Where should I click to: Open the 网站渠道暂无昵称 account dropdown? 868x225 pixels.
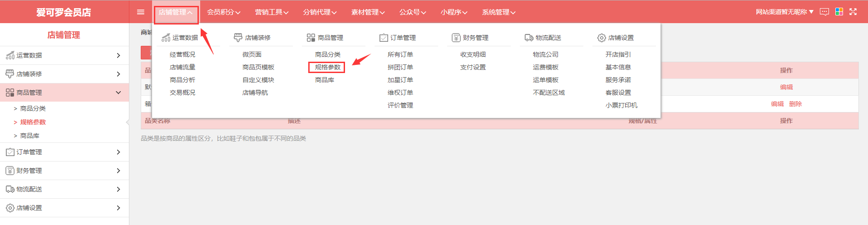784,12
